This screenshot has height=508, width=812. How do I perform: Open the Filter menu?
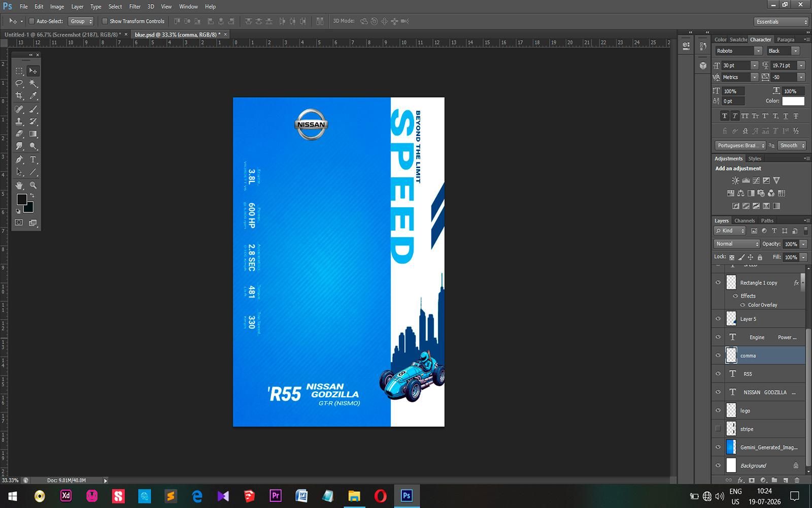coord(134,7)
